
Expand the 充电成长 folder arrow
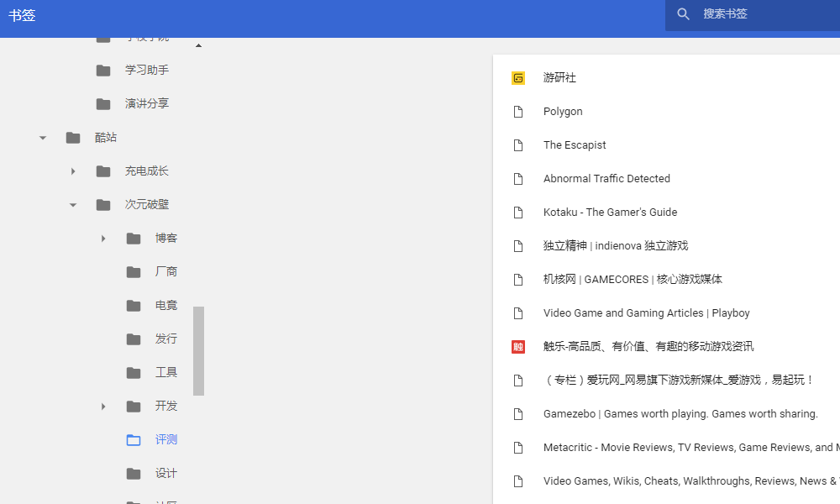coord(73,171)
